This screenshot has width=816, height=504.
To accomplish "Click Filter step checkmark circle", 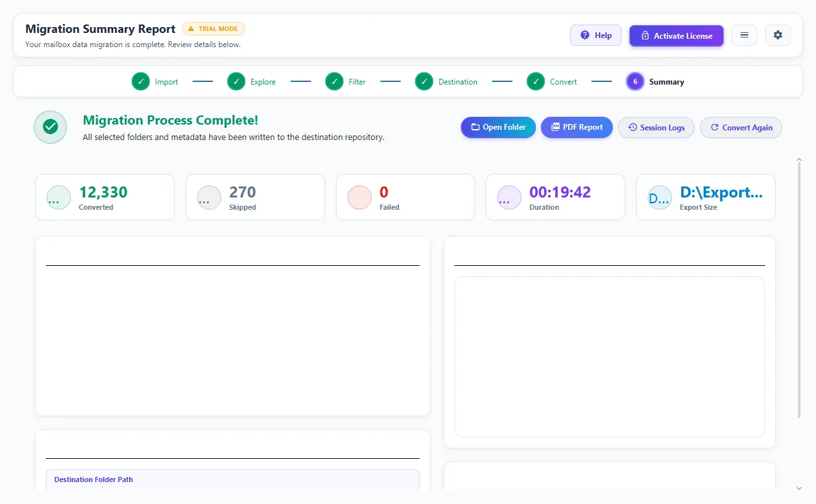I will [x=334, y=81].
